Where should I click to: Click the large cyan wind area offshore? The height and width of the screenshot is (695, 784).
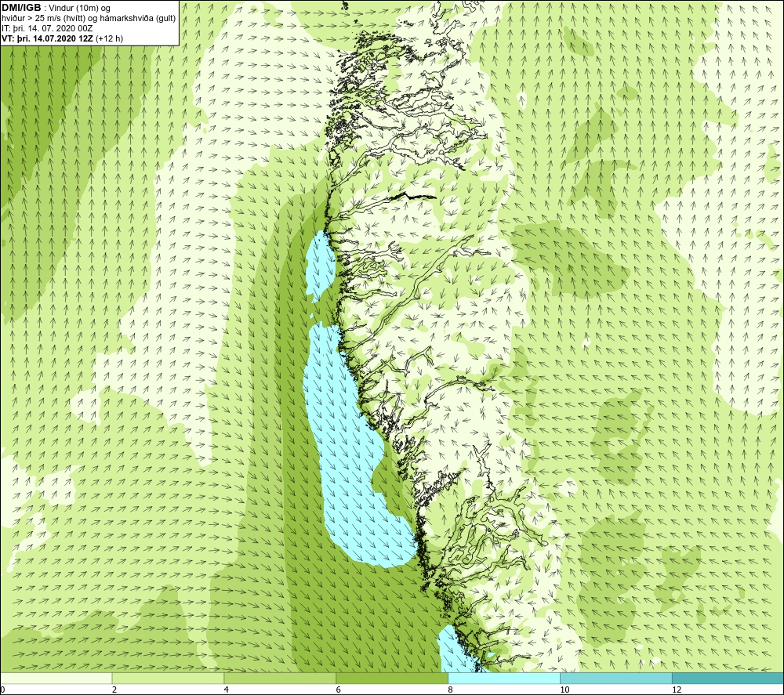pos(350,450)
